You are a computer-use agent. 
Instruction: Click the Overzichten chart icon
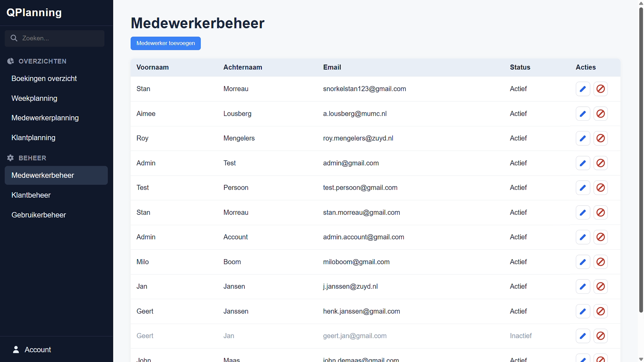click(10, 61)
